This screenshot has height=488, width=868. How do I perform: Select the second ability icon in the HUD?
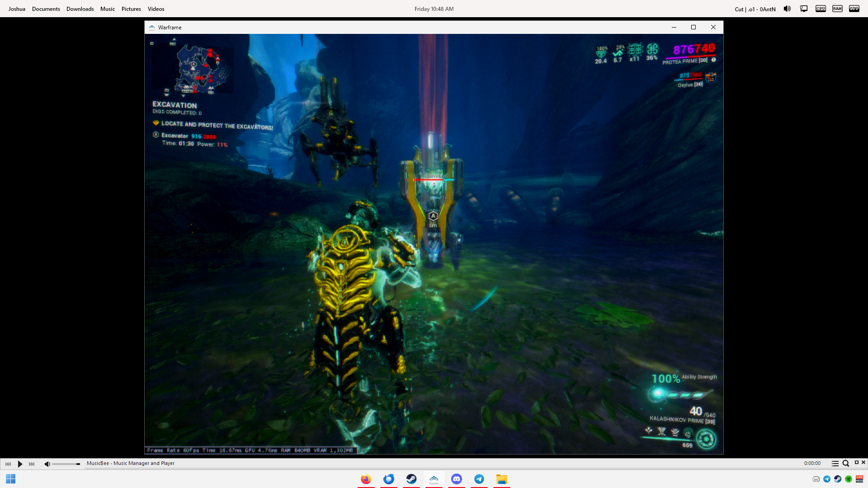pyautogui.click(x=662, y=432)
